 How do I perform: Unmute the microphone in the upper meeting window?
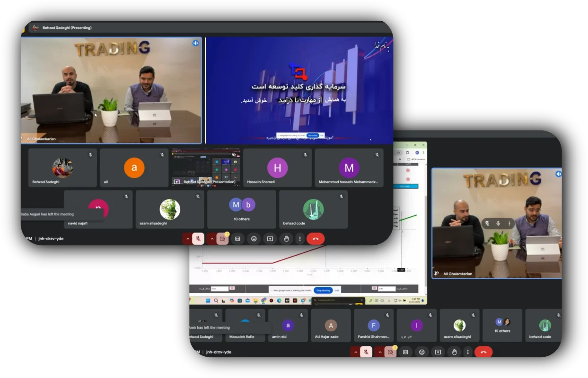click(198, 239)
